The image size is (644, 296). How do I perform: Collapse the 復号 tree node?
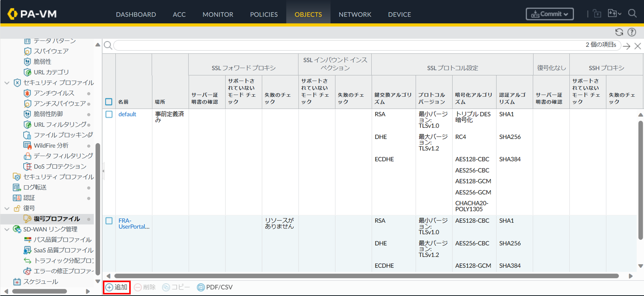(7, 208)
